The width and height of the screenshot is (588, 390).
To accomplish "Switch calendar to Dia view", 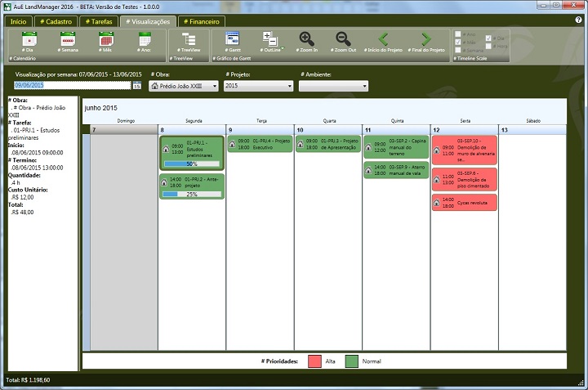I will click(x=29, y=40).
